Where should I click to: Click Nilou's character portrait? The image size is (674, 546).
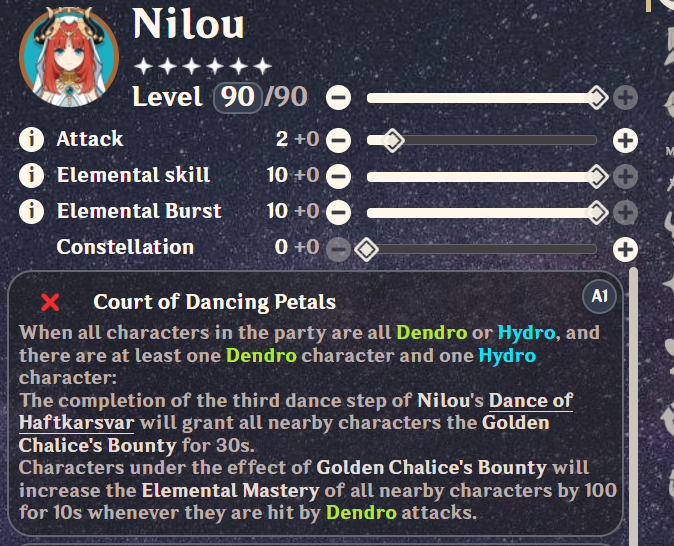62,50
